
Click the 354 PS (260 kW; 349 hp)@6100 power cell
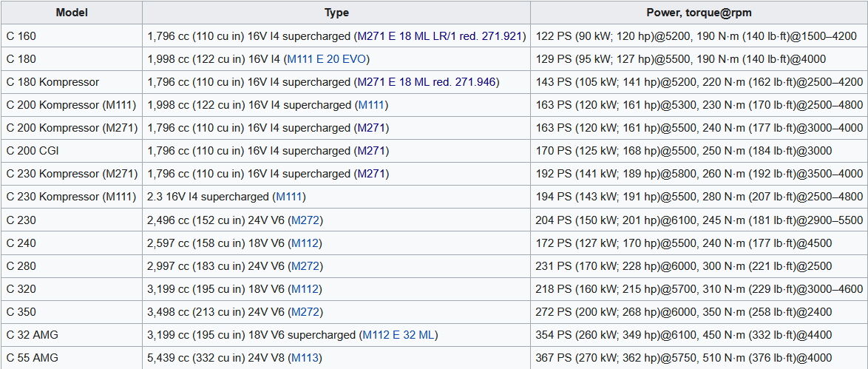pos(699,335)
